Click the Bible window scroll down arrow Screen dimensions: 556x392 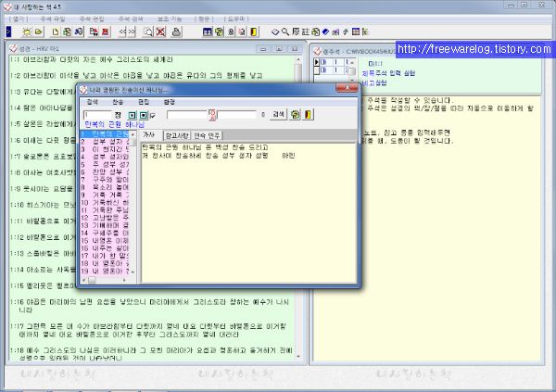[x=298, y=356]
